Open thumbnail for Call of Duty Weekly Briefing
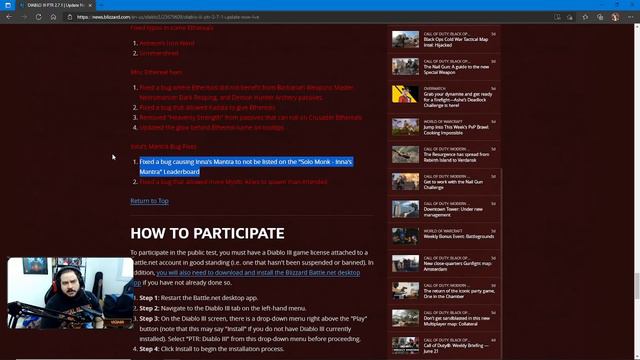The image size is (640, 360). (405, 345)
